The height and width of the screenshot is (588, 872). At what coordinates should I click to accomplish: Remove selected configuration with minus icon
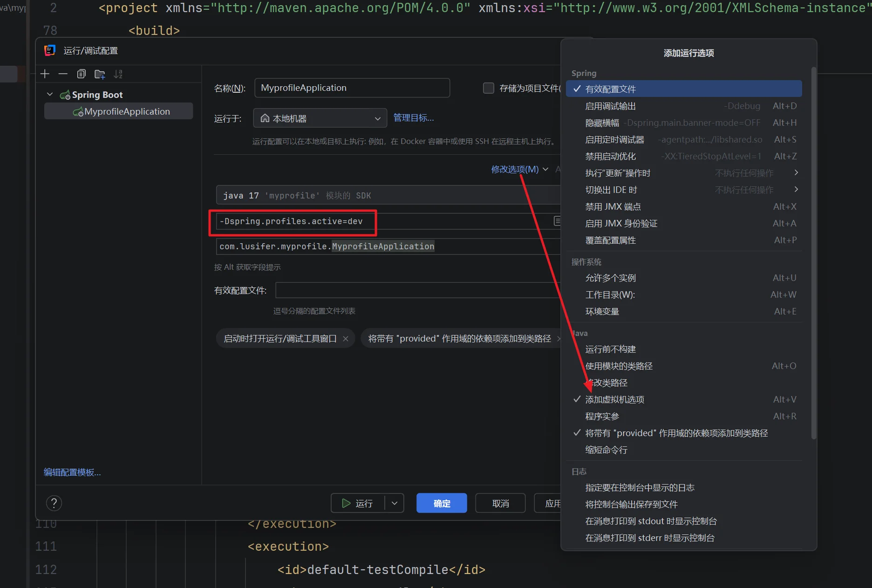tap(63, 74)
